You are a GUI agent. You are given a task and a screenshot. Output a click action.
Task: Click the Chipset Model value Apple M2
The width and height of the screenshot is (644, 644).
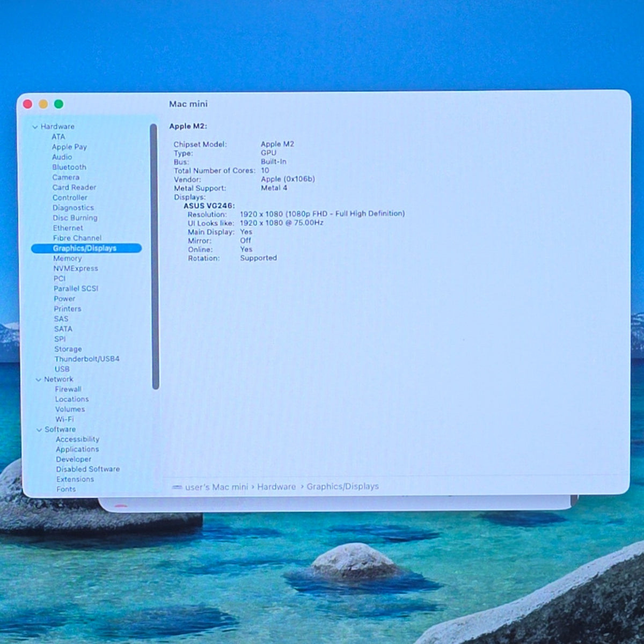pos(277,144)
